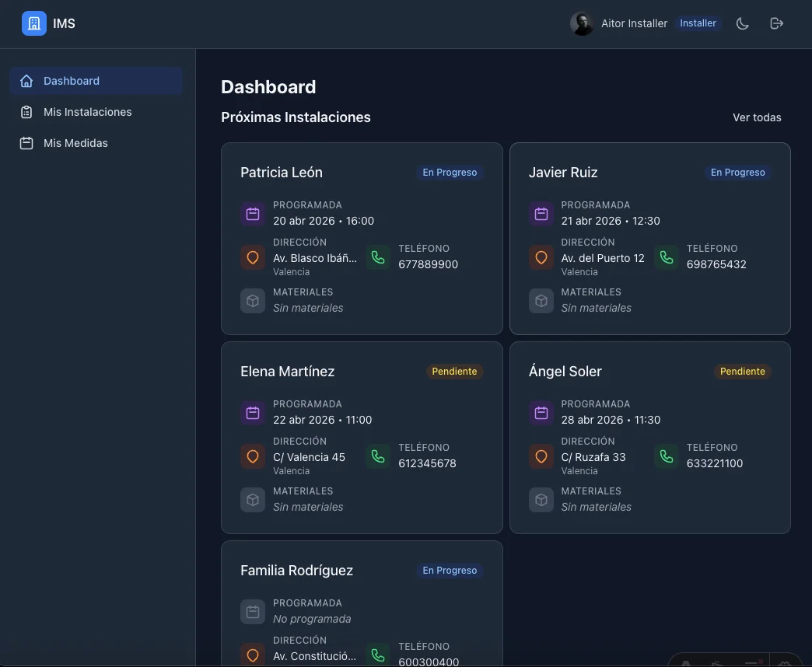812x667 pixels.
Task: Toggle dark mode with the moon icon
Action: [742, 23]
